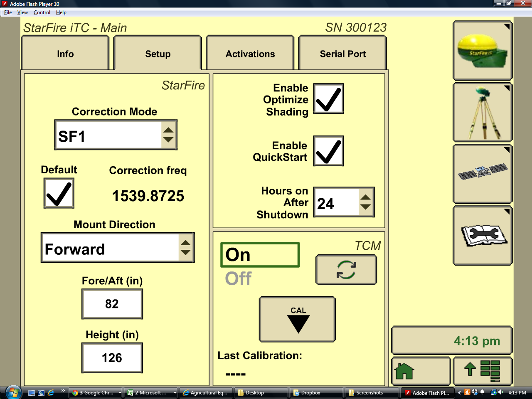Open Agricultural Eq... Internet Explorer taskbar item

click(207, 392)
